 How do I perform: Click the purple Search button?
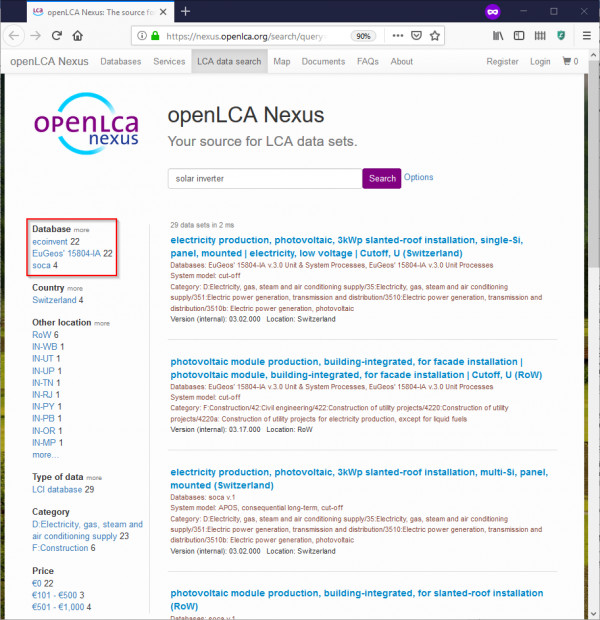(382, 178)
